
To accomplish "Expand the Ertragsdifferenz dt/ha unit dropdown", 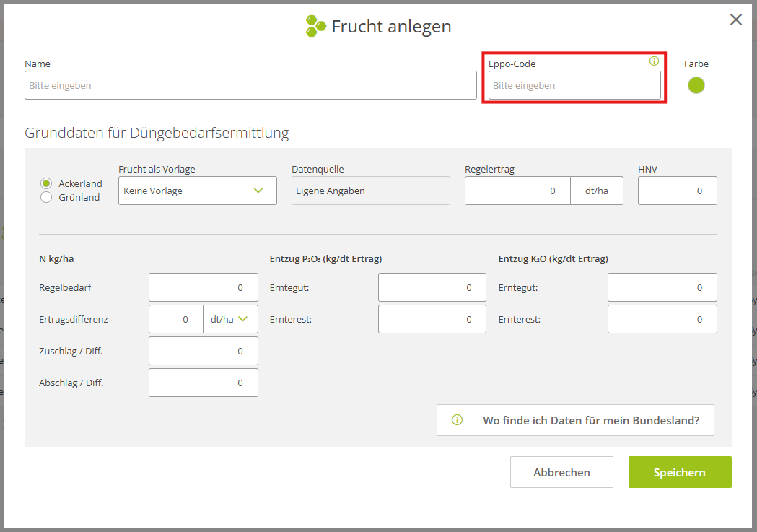I will (230, 319).
